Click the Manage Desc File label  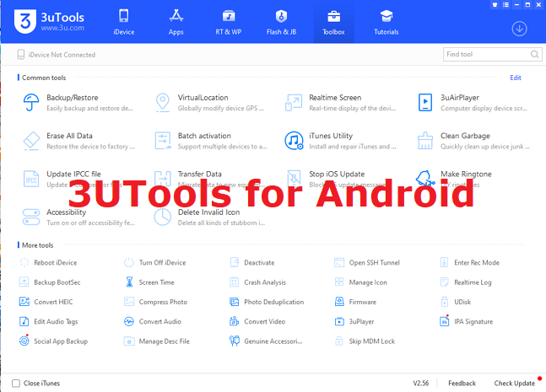(x=165, y=341)
